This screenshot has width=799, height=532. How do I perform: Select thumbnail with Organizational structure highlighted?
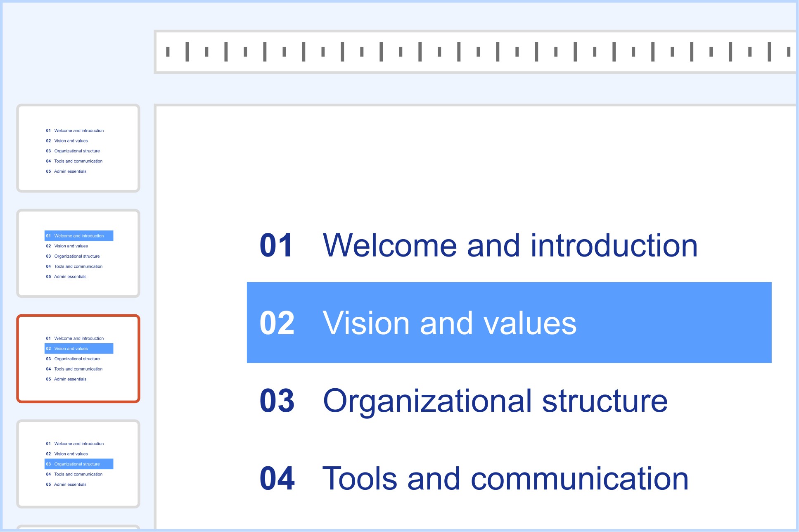[78, 464]
